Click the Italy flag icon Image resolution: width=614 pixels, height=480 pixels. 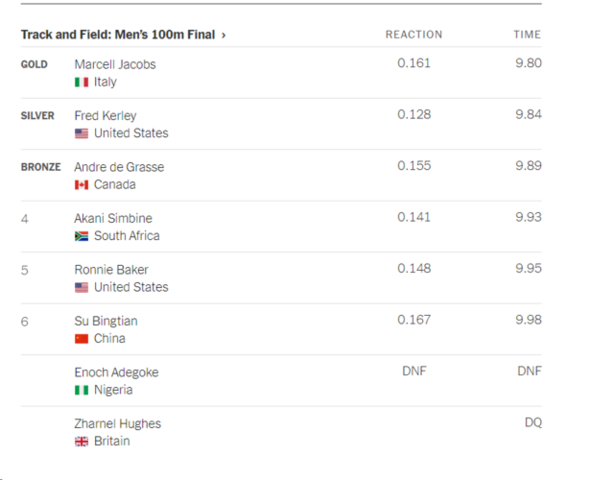(x=81, y=82)
